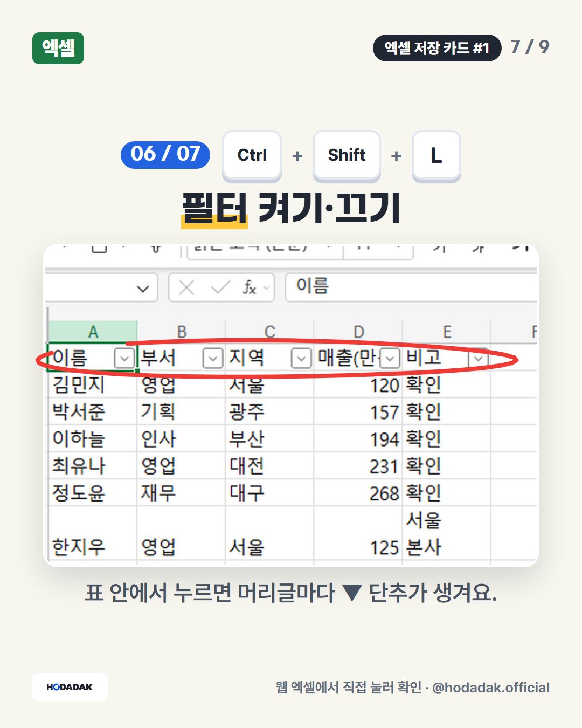Open the 이름 column filter dropdown
The height and width of the screenshot is (728, 582).
click(124, 358)
